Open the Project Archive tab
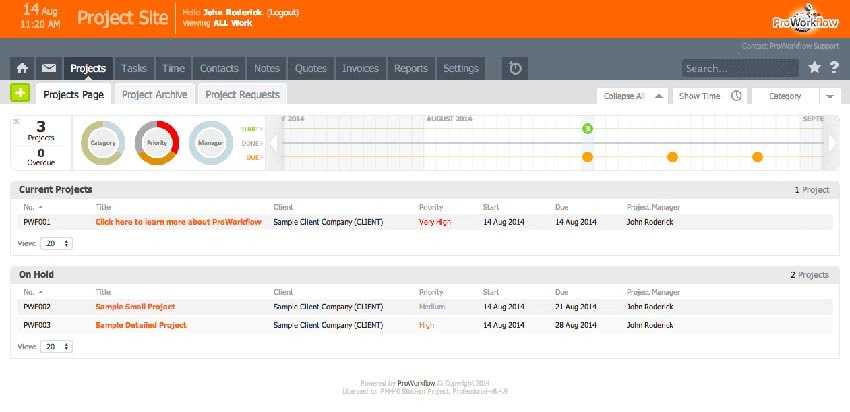This screenshot has height=412, width=850. click(153, 94)
